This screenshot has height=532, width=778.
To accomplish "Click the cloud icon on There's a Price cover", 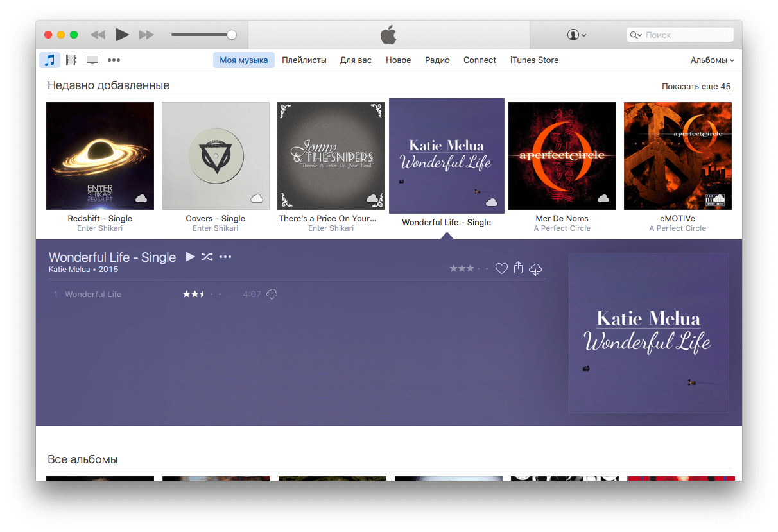I will (x=372, y=198).
